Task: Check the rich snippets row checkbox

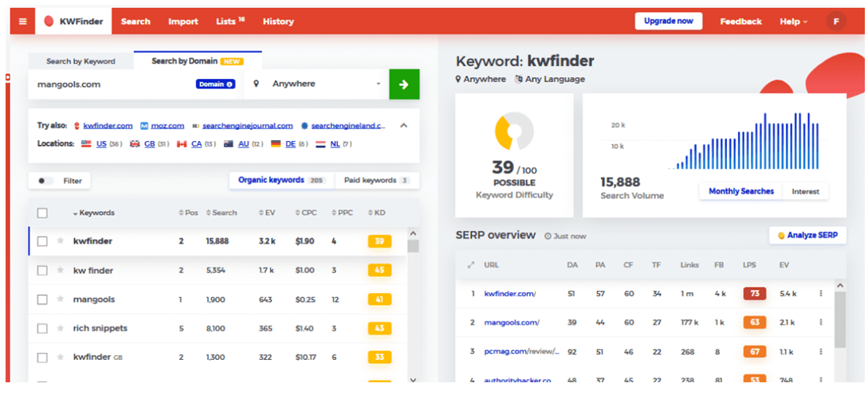Action: 42,329
